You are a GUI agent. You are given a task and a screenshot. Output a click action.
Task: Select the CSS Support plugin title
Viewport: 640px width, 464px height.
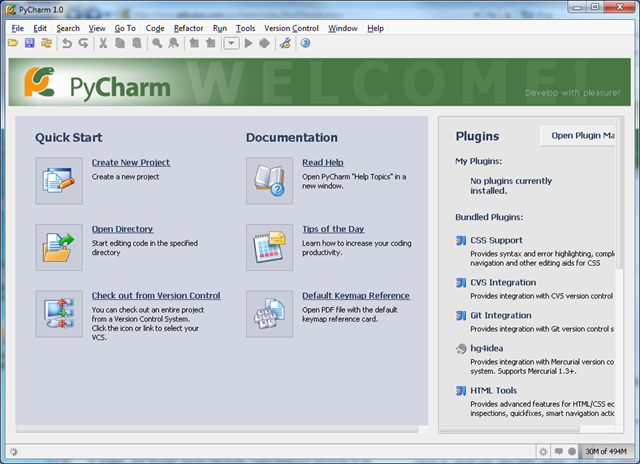click(496, 240)
